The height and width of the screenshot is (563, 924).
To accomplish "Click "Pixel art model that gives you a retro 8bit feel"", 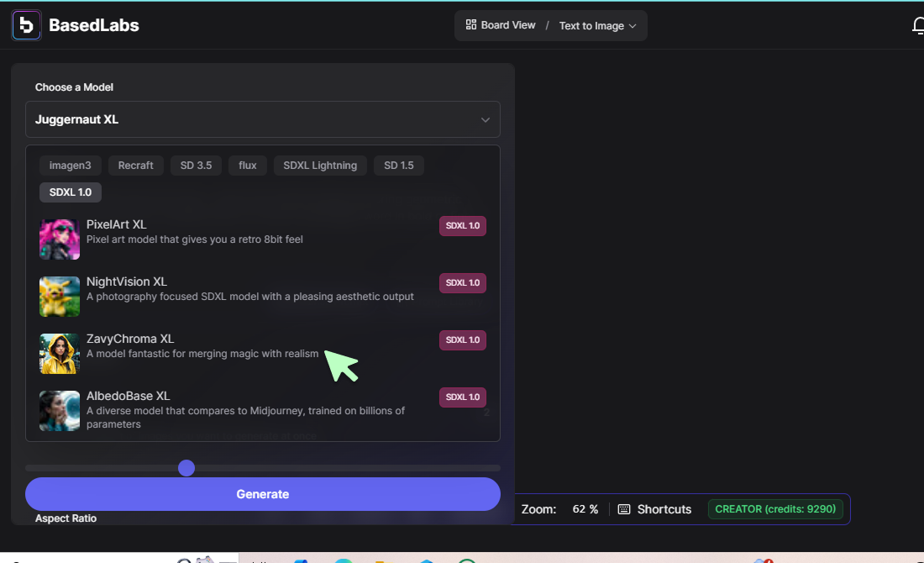I will pos(195,239).
